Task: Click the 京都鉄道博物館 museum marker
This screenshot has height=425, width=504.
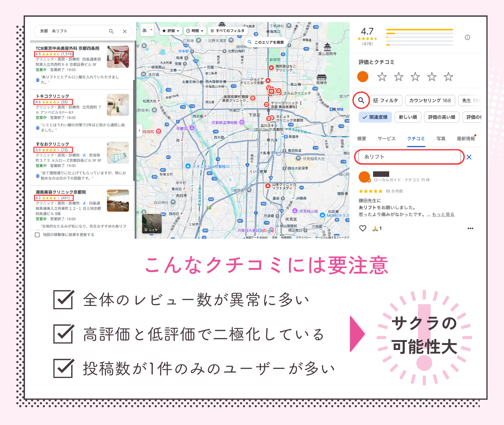Action: pos(242,122)
